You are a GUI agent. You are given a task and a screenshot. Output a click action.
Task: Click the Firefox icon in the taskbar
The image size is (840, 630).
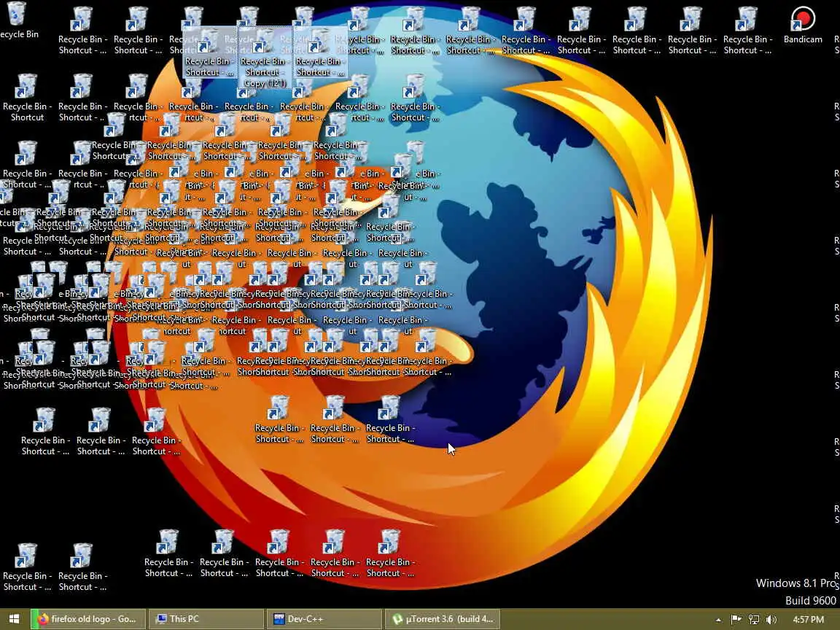(x=43, y=619)
